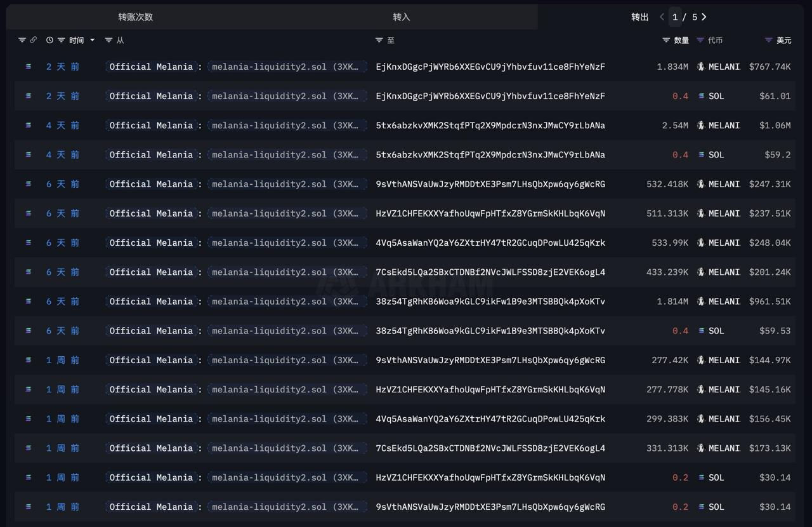Click the MELANIA token icon in the $248.04K row
The width and height of the screenshot is (812, 527).
coord(701,243)
